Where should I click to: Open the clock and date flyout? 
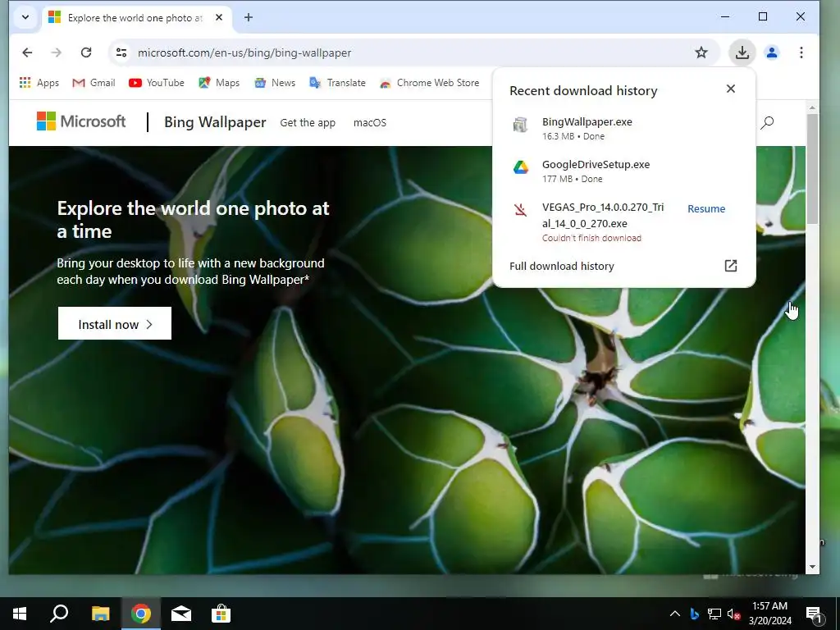coord(769,614)
